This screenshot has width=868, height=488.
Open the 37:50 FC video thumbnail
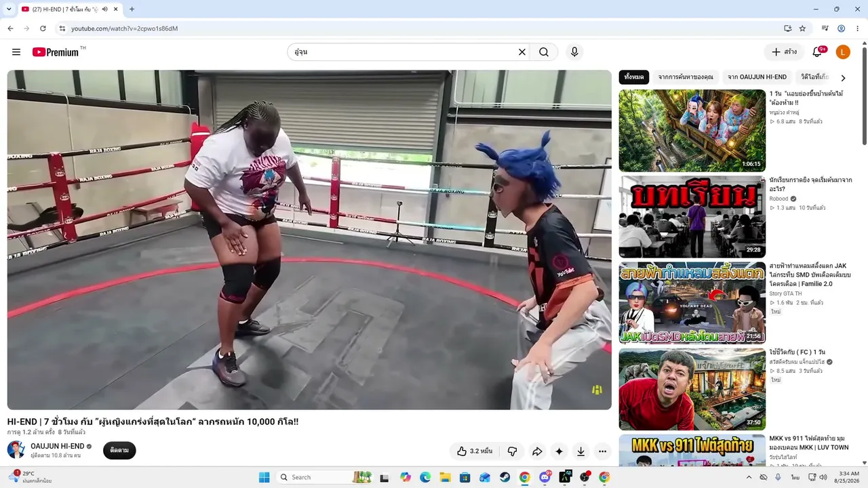click(x=692, y=389)
